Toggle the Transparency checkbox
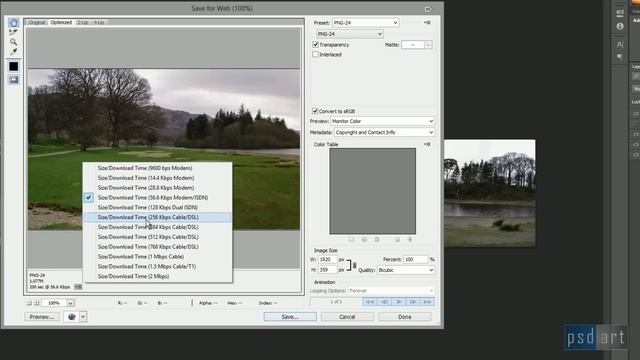This screenshot has width=640, height=360. click(315, 44)
